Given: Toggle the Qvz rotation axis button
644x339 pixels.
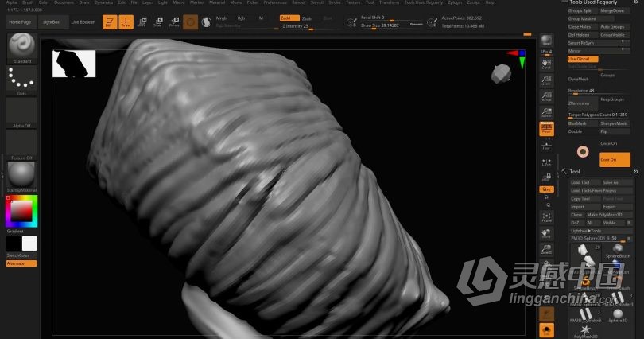Looking at the screenshot, I should [x=546, y=189].
